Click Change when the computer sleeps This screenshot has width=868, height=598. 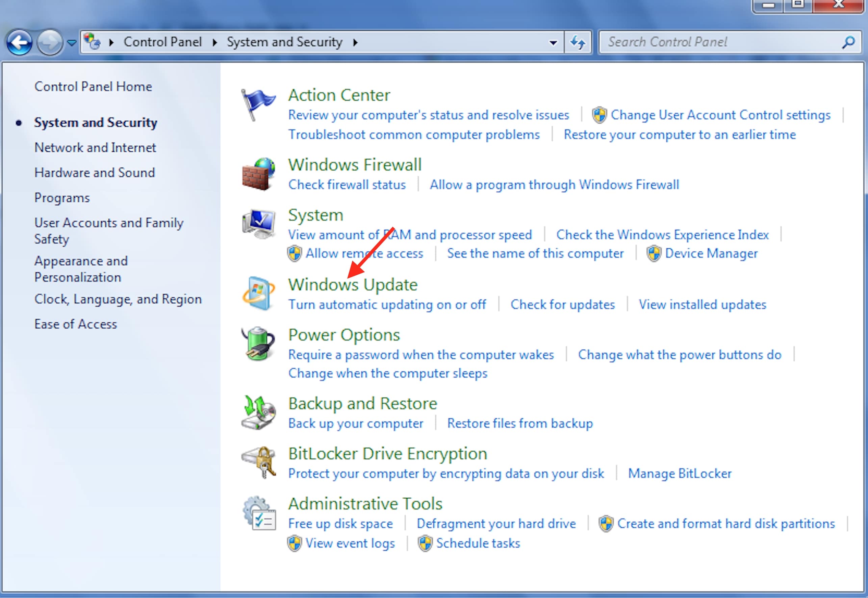pyautogui.click(x=388, y=374)
